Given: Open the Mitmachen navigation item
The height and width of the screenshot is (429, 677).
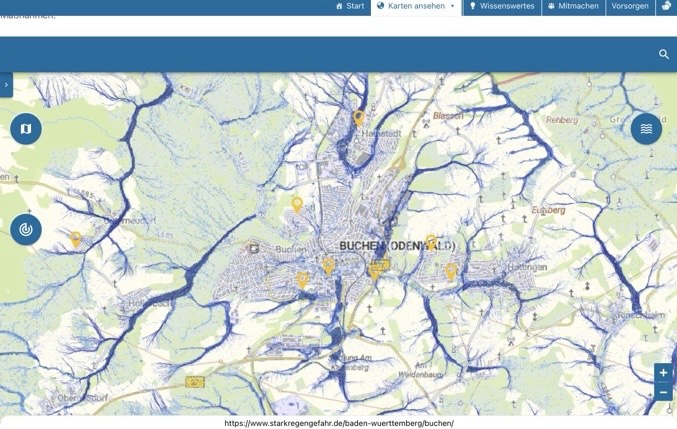Looking at the screenshot, I should click(x=574, y=6).
